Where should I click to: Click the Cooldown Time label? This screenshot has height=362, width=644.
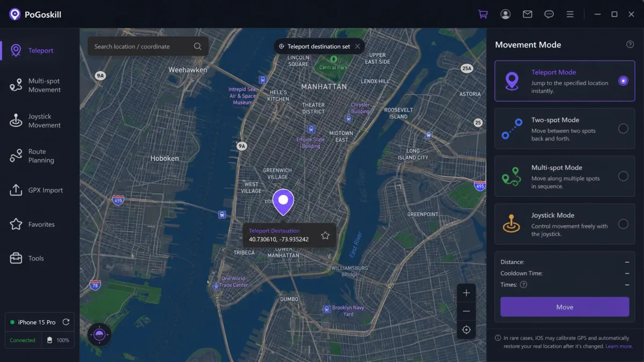click(x=522, y=274)
